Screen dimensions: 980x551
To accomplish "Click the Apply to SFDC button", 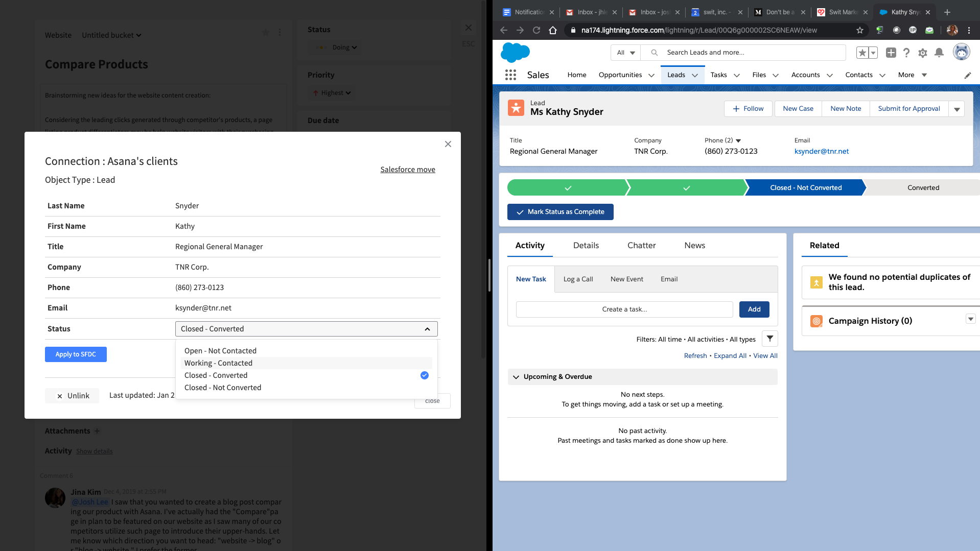I will [76, 354].
